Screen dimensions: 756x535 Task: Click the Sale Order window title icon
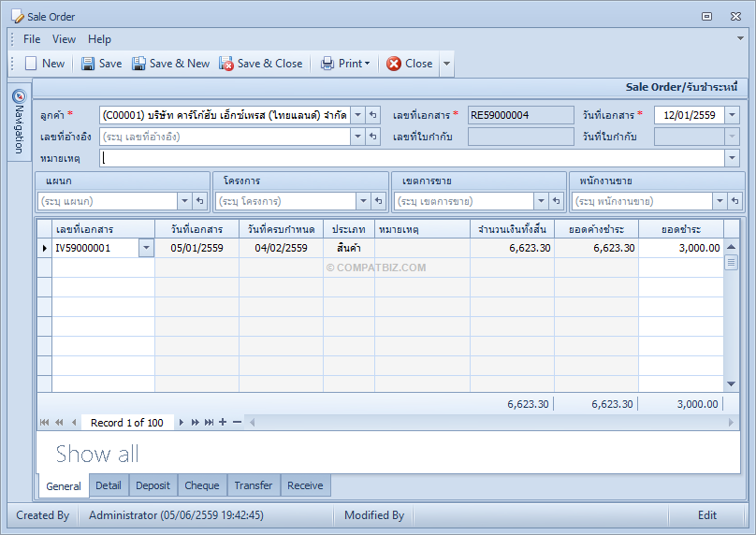pyautogui.click(x=18, y=17)
